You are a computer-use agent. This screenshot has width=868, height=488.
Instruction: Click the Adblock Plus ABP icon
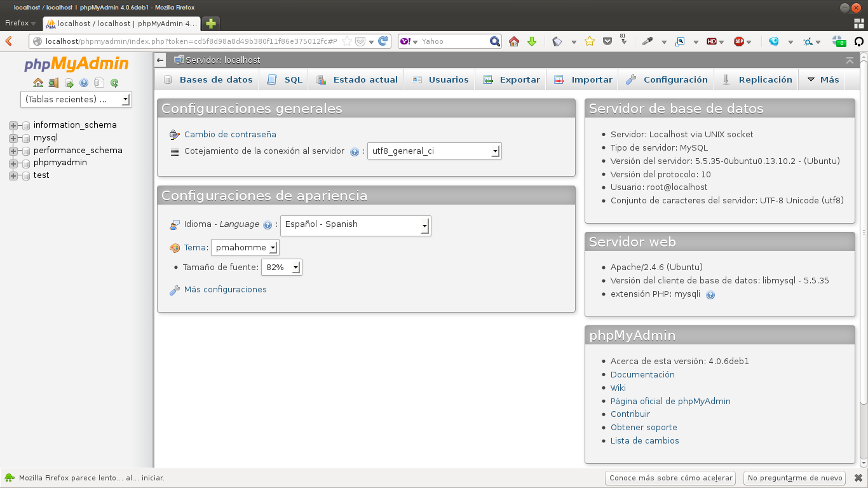739,41
